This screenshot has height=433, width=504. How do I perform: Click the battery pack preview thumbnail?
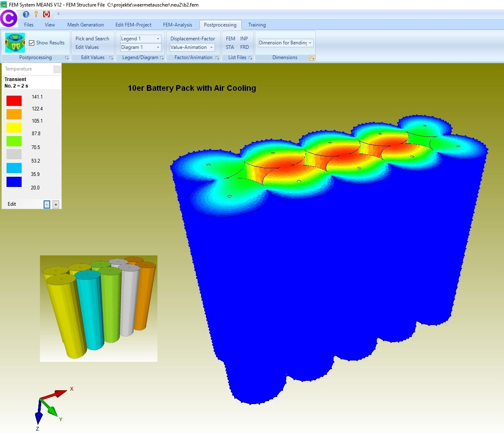[99, 308]
